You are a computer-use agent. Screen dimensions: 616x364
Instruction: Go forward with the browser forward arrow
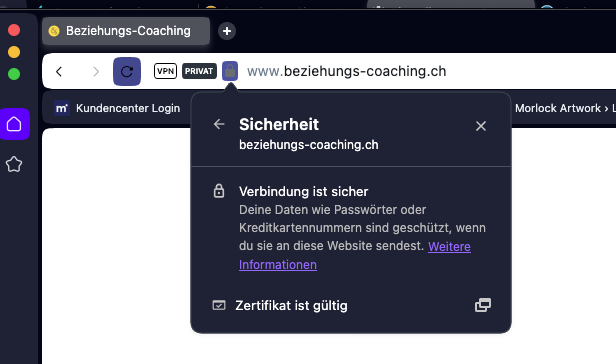tap(95, 71)
